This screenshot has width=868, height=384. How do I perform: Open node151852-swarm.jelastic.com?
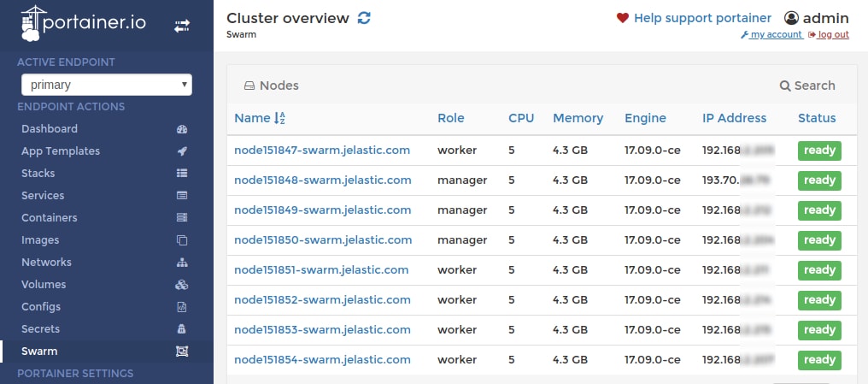click(322, 300)
